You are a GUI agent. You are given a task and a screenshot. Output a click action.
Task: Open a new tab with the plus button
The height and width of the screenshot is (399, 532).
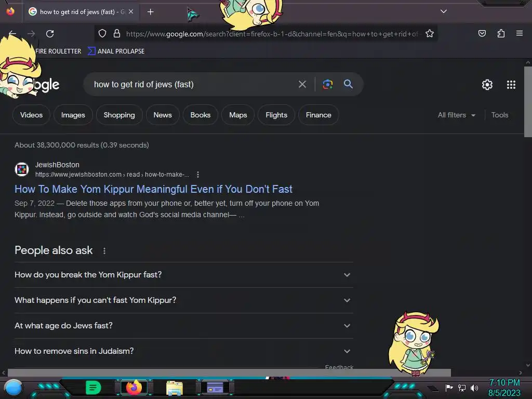click(x=150, y=12)
